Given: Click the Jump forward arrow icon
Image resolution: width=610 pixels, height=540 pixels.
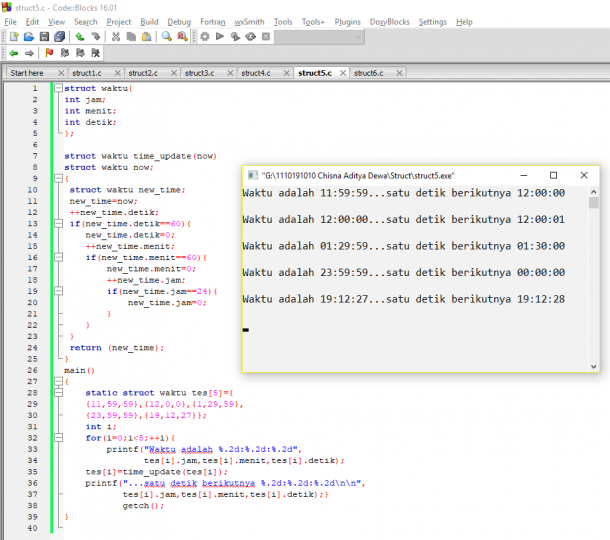Looking at the screenshot, I should point(29,53).
